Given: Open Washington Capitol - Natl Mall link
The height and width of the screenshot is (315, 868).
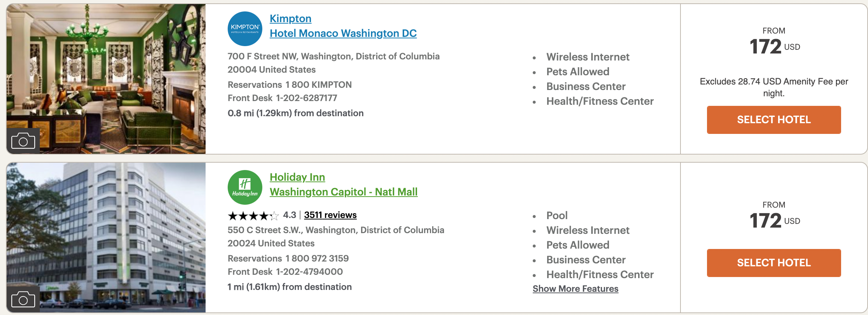Looking at the screenshot, I should pos(344,192).
